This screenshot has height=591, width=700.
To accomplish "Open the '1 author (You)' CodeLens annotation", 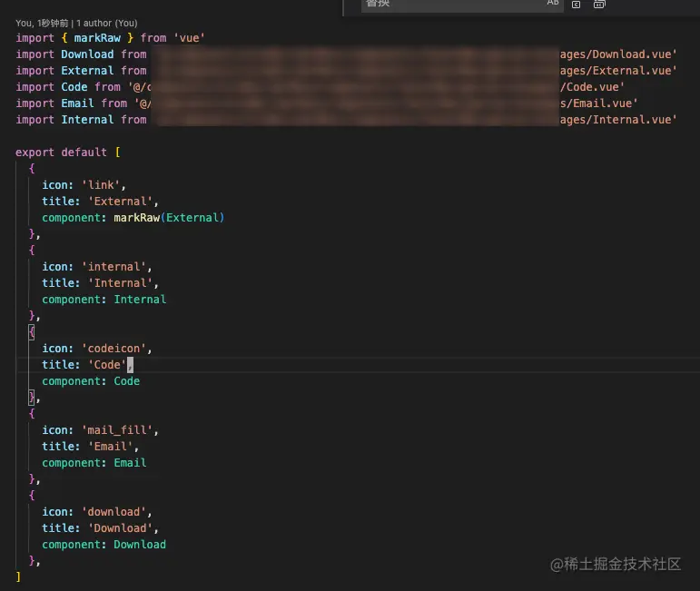I will 107,24.
